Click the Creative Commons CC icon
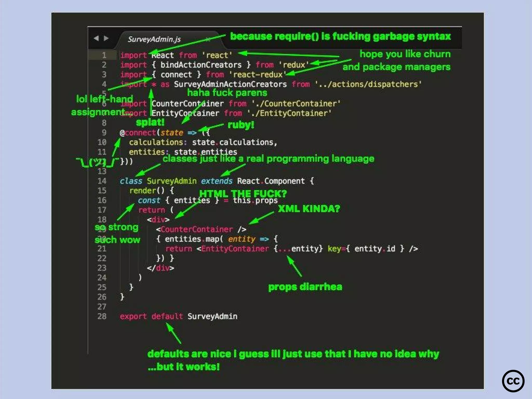The height and width of the screenshot is (399, 532). click(513, 381)
